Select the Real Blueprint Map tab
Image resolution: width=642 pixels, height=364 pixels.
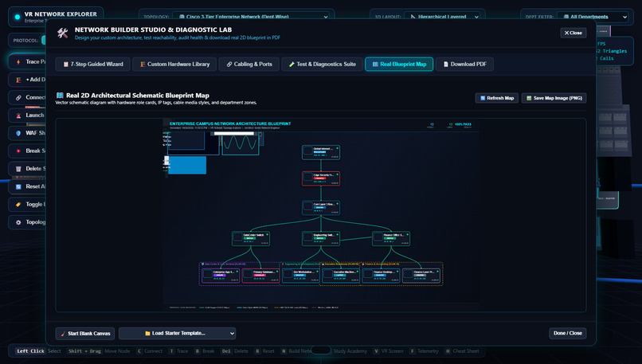[399, 65]
